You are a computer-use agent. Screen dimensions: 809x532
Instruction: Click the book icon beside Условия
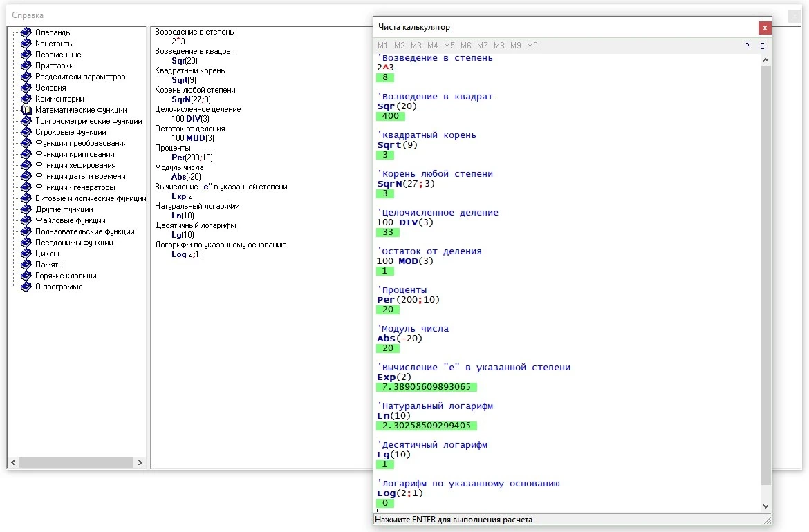point(26,88)
